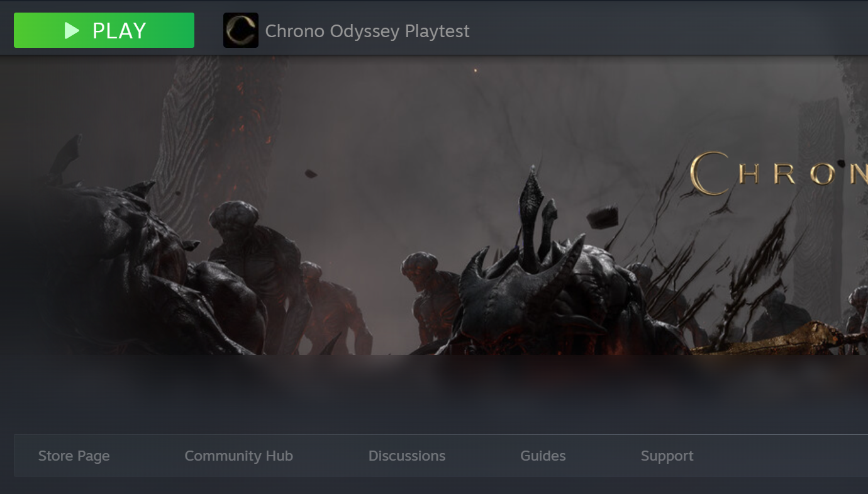868x494 pixels.
Task: Open the Support page
Action: click(667, 456)
